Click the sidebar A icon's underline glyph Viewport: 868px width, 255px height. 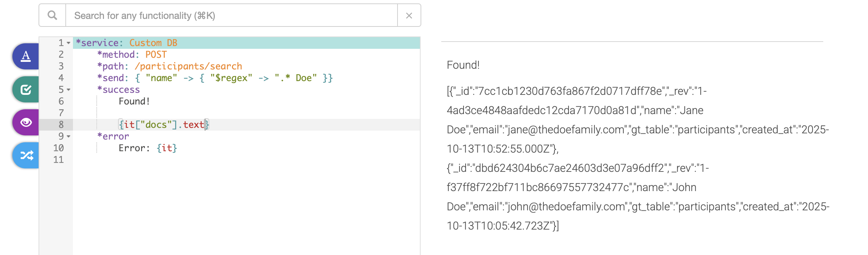tap(25, 60)
